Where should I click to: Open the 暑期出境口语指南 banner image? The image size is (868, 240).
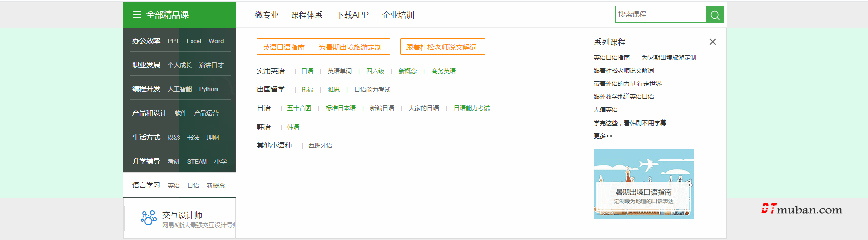click(643, 184)
